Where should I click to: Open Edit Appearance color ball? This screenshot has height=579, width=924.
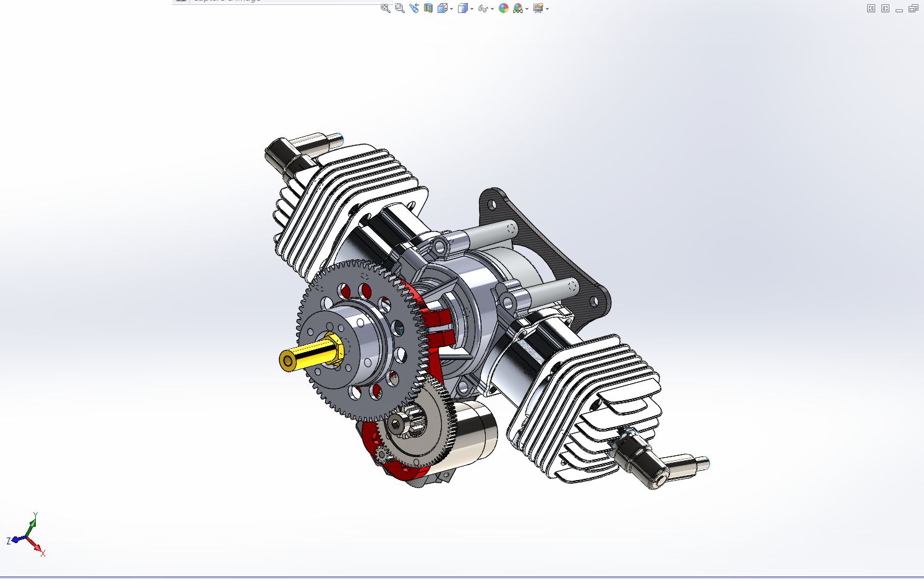click(x=504, y=8)
